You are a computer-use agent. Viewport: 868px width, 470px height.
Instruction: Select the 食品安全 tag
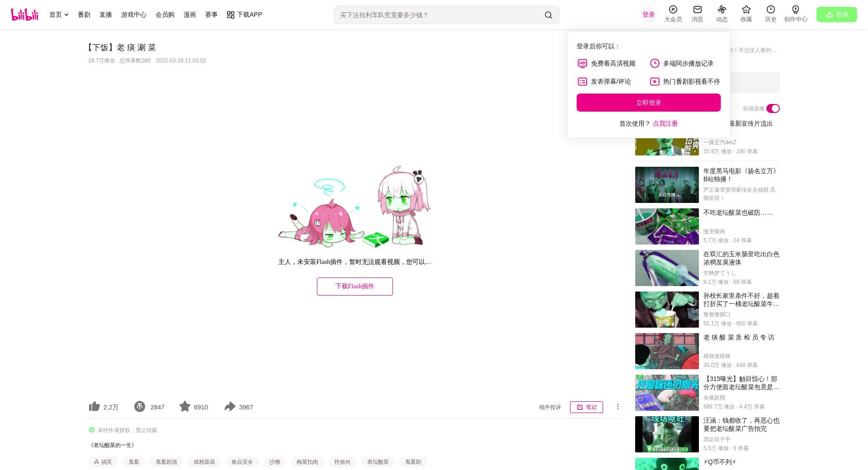[242, 462]
